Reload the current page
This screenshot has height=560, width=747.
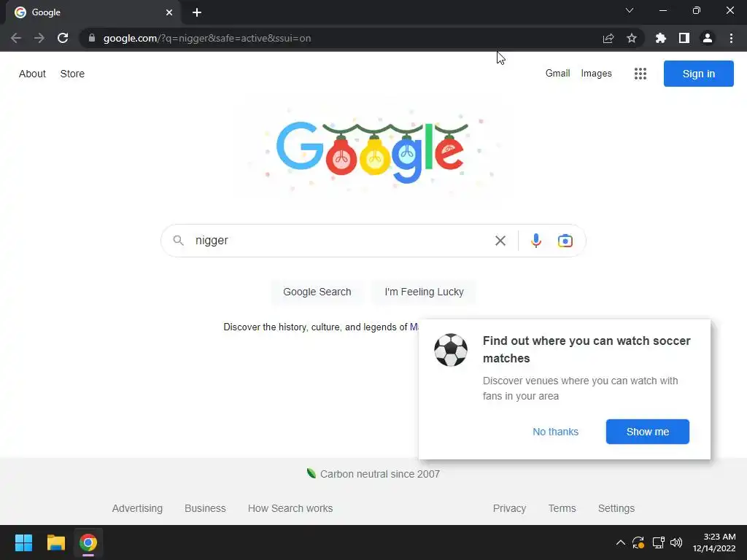63,38
